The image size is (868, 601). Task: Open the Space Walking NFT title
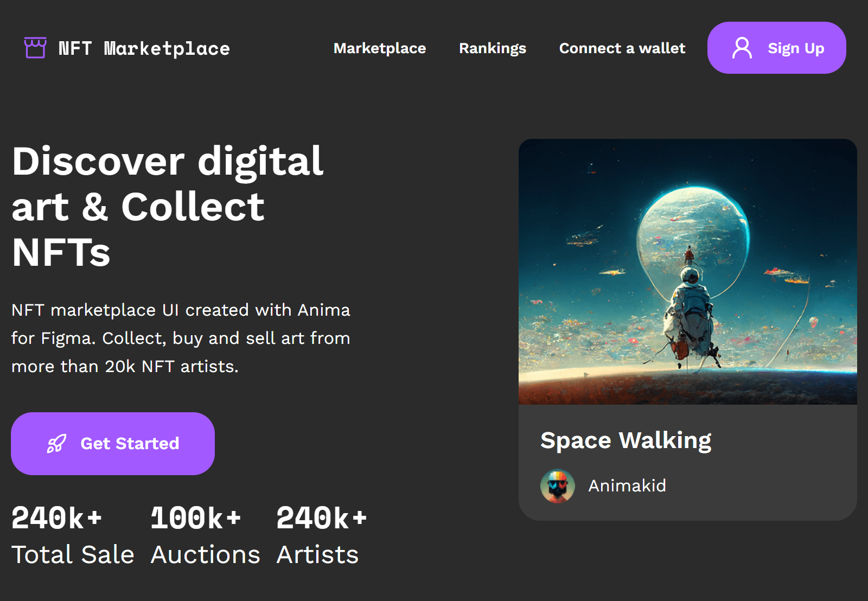tap(627, 440)
